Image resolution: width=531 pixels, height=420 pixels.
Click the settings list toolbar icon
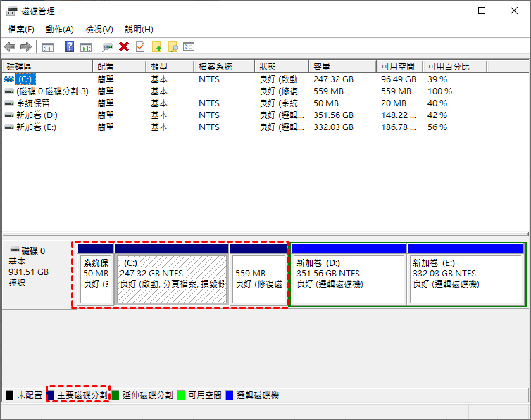pyautogui.click(x=189, y=46)
